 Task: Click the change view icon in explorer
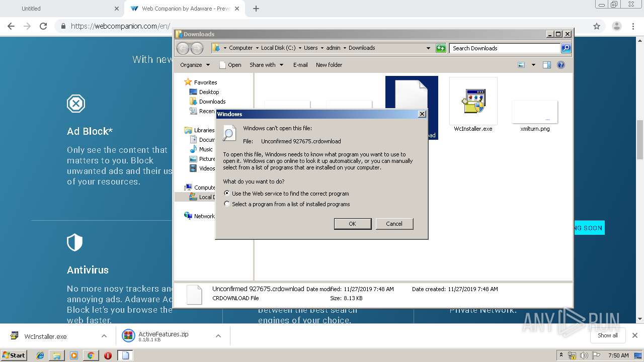tap(521, 65)
